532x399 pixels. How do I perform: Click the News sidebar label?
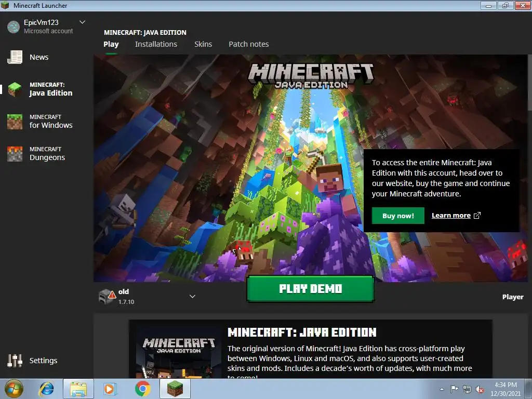[39, 57]
